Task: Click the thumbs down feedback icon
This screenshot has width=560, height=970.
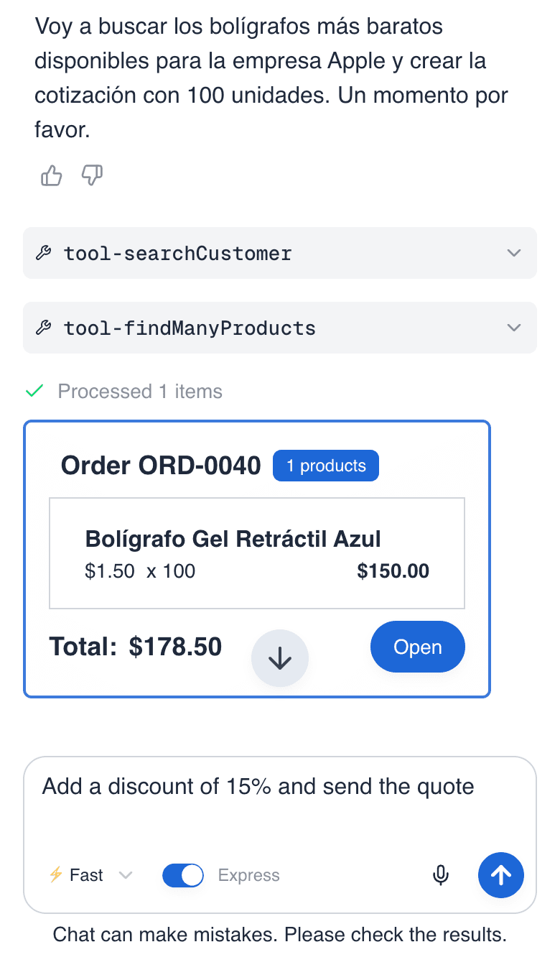Action: tap(92, 175)
